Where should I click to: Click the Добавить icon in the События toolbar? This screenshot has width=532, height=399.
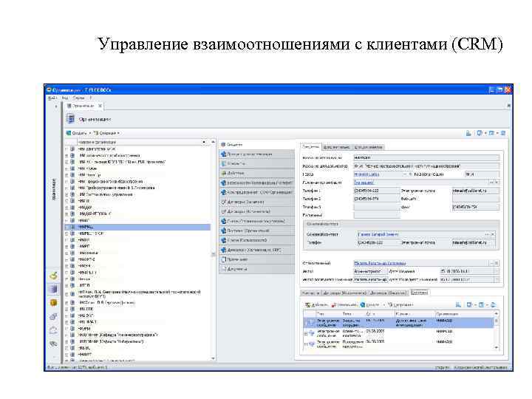307,304
